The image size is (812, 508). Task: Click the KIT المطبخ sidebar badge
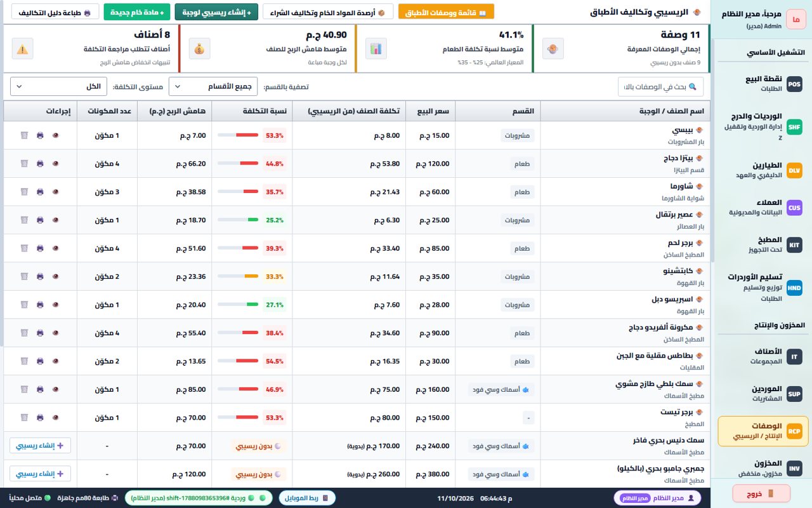[x=794, y=244]
